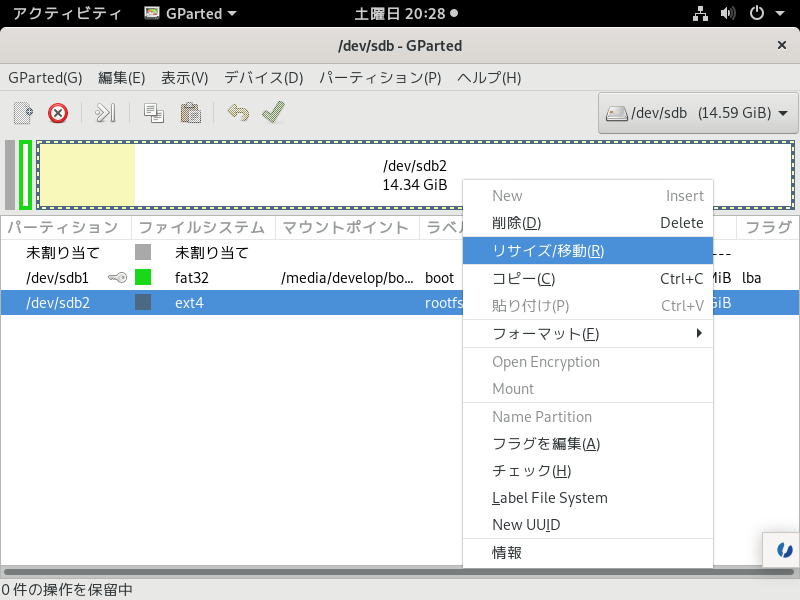Select the /dev/sdb2 partition row
The width and height of the screenshot is (800, 600).
[x=400, y=303]
